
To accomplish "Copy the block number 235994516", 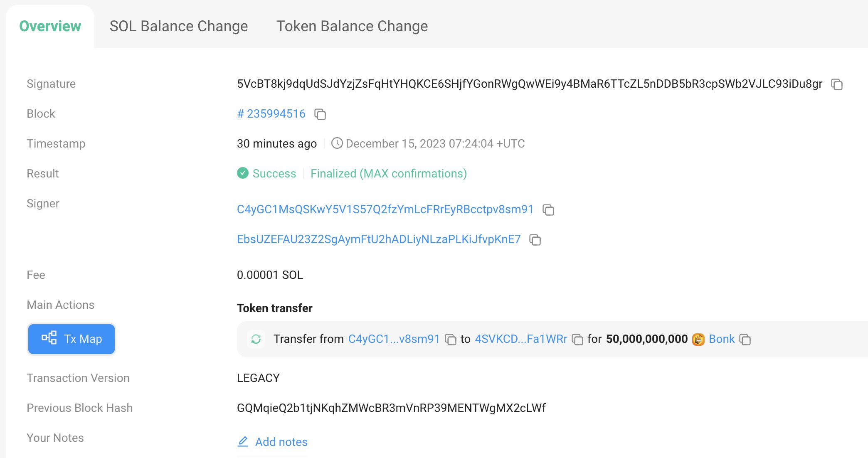I will point(320,114).
